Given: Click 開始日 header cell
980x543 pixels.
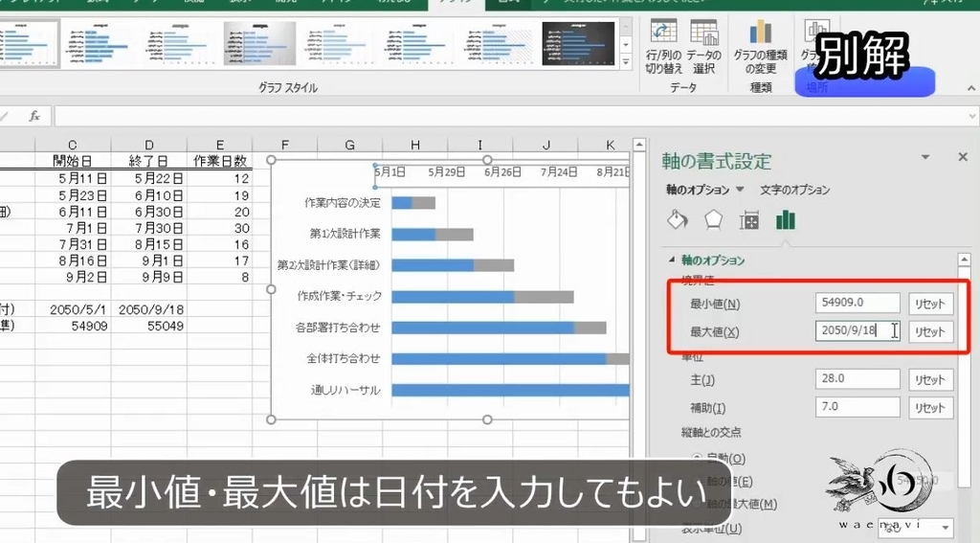Looking at the screenshot, I should 73,161.
